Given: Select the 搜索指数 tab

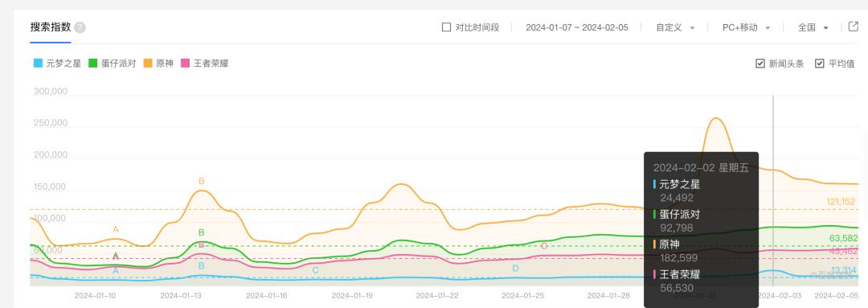Looking at the screenshot, I should point(51,27).
